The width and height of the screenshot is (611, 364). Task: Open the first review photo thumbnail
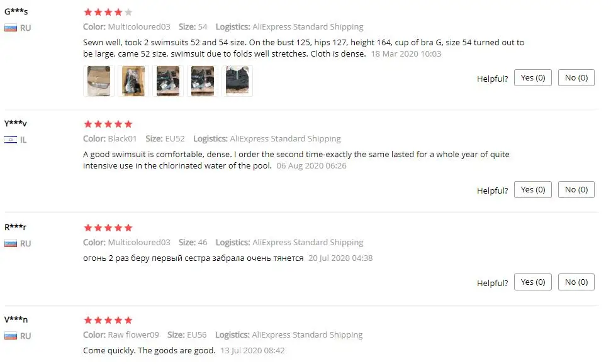(99, 81)
